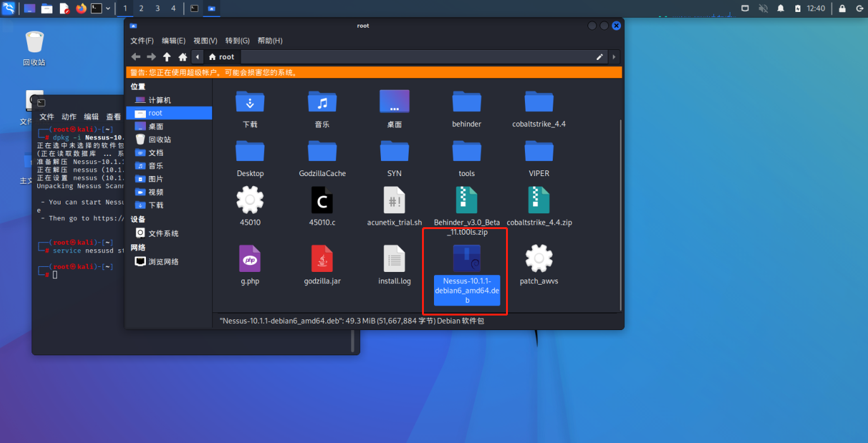Open the 转到(G) menu
This screenshot has width=868, height=443.
coord(238,40)
